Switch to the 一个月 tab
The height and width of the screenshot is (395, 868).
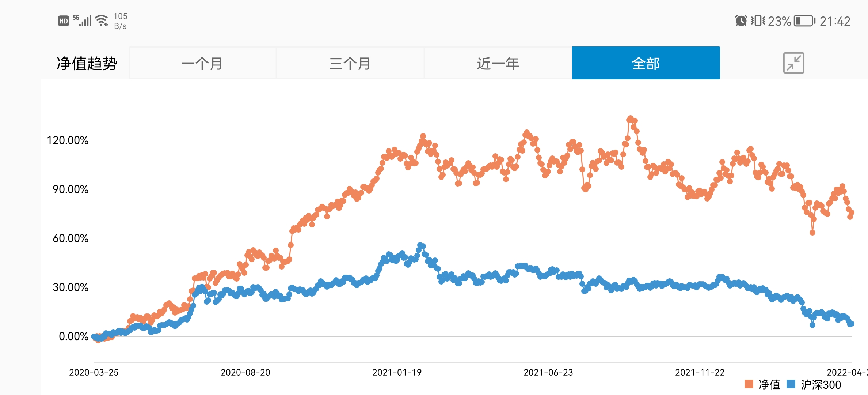pyautogui.click(x=202, y=63)
